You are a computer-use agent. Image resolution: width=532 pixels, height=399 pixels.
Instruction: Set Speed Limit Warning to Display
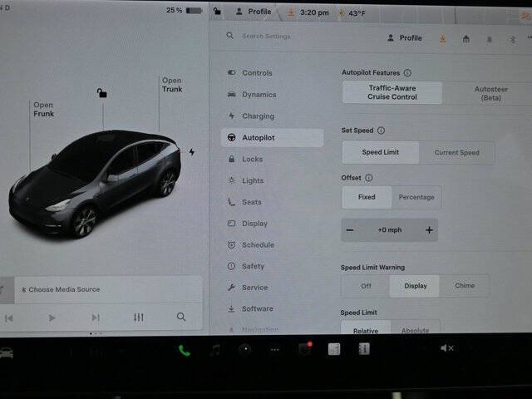pyautogui.click(x=415, y=286)
